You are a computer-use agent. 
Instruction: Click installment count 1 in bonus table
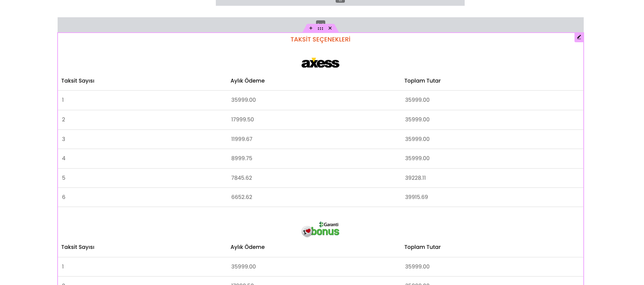tap(63, 267)
